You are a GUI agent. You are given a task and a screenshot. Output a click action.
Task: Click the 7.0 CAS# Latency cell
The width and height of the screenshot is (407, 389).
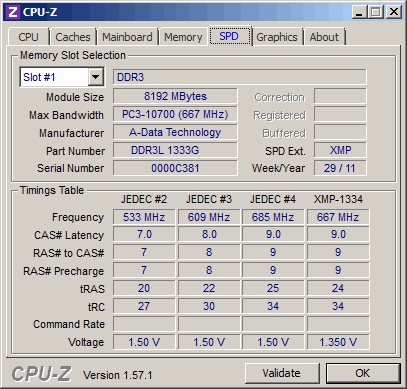[144, 234]
